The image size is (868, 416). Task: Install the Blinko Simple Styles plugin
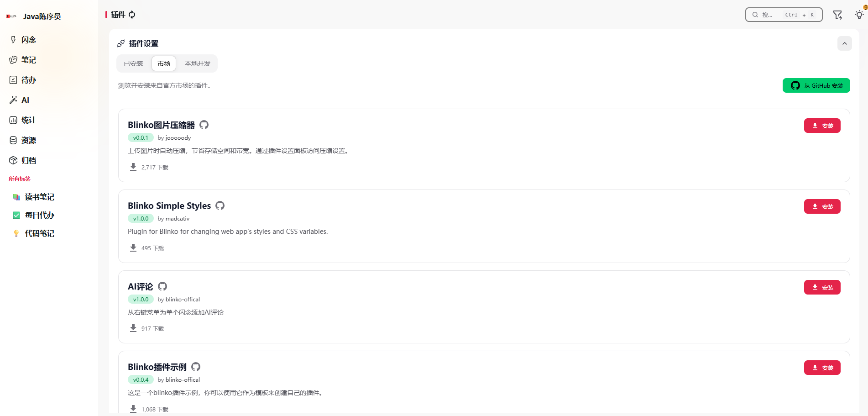822,206
